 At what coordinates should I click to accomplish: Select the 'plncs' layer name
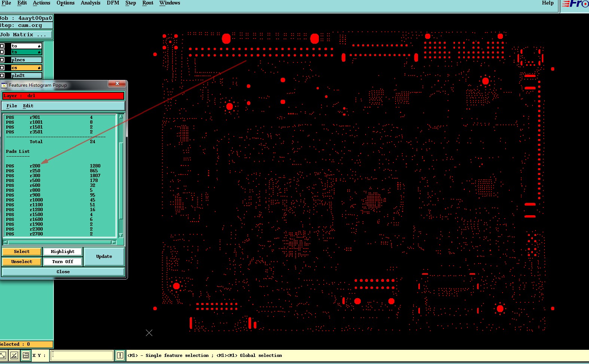click(26, 60)
